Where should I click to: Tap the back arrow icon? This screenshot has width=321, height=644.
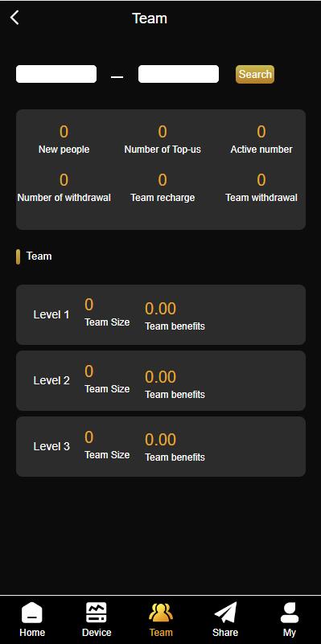point(14,18)
